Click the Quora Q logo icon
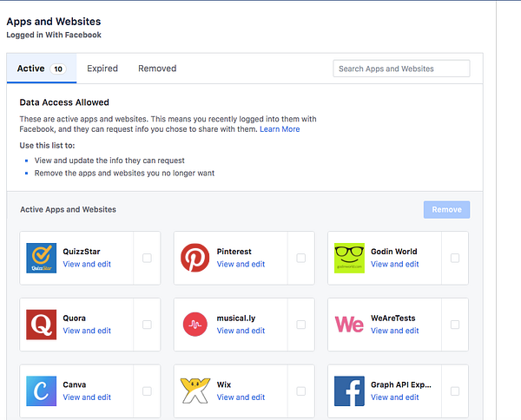 pos(41,325)
